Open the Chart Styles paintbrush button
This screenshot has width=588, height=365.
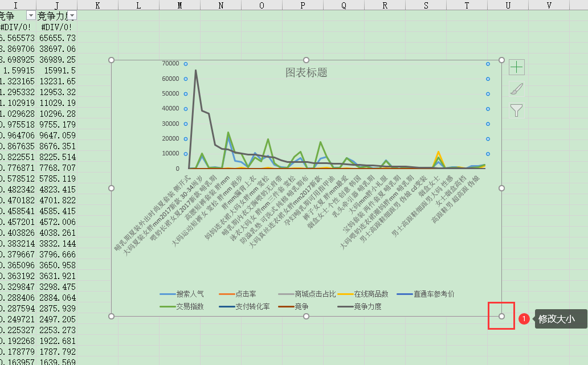(516, 89)
